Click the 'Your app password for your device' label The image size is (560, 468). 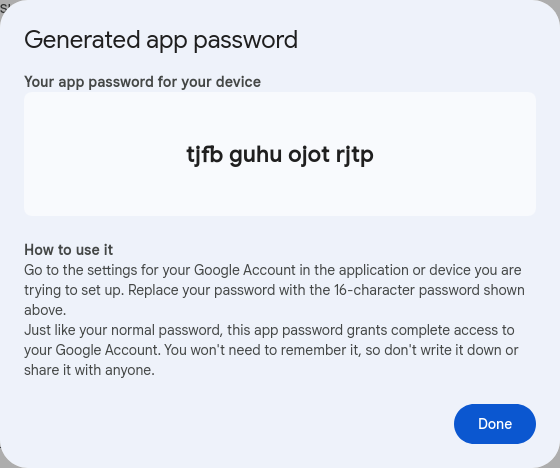click(x=142, y=82)
